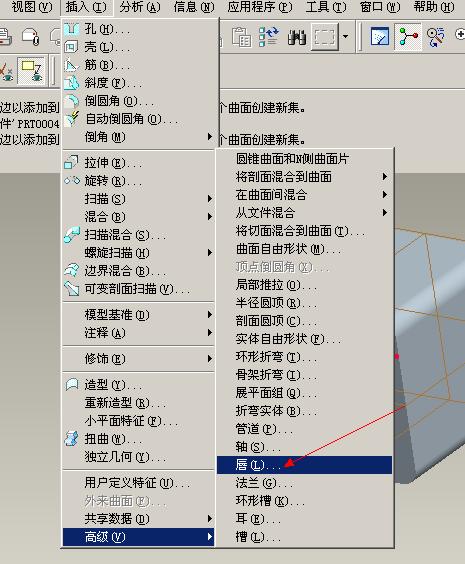Screen dimensions: 465x564
Task: Select 耳(E)... ear entry
Action: click(x=304, y=519)
